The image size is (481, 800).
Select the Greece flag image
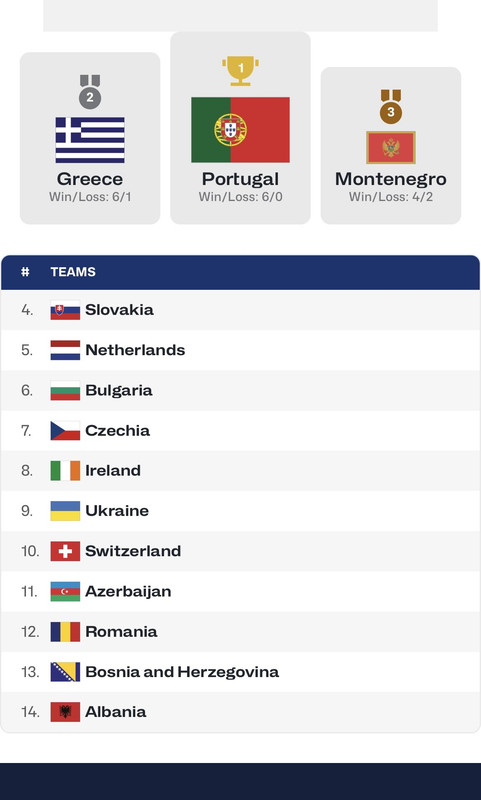point(90,140)
